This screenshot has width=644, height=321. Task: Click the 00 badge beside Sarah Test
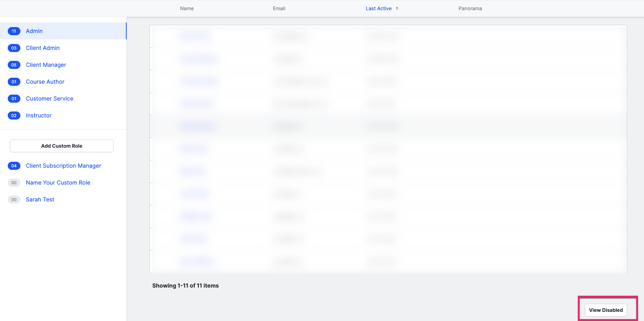click(14, 199)
